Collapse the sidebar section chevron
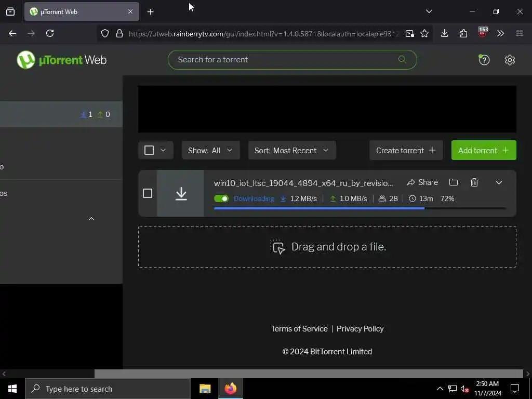Screen dimensions: 532x399 91,219
